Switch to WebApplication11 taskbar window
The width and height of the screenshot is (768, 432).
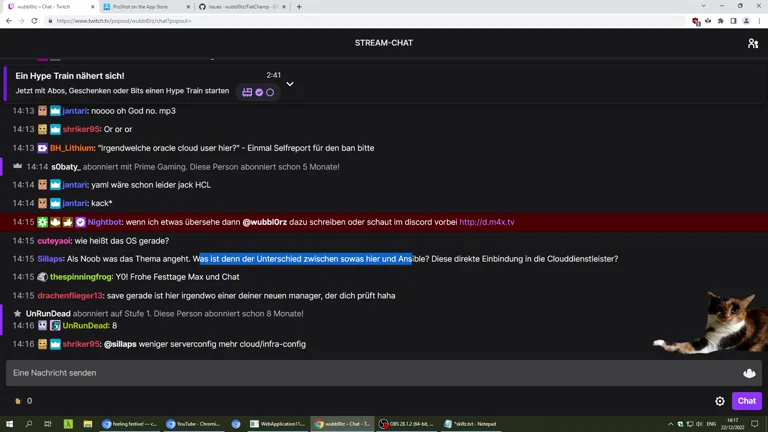(x=278, y=424)
